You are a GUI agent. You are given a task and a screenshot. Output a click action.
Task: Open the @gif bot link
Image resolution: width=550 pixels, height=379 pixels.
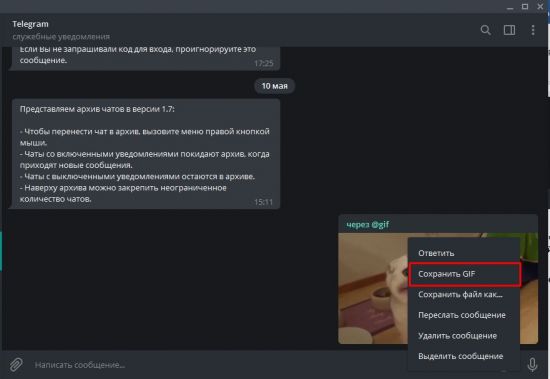coord(380,225)
